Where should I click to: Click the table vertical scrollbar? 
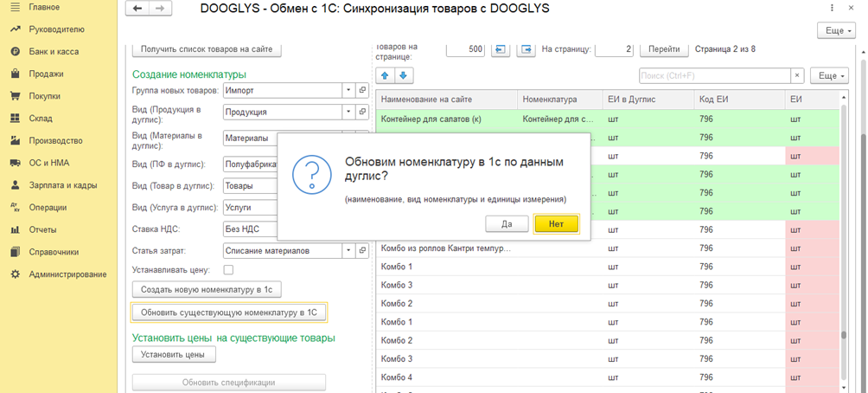(844, 244)
